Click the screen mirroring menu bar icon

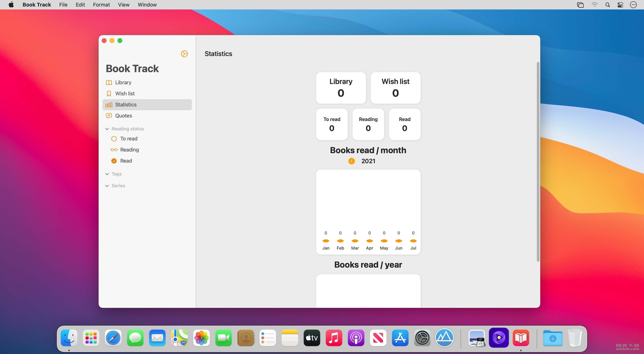click(x=580, y=5)
